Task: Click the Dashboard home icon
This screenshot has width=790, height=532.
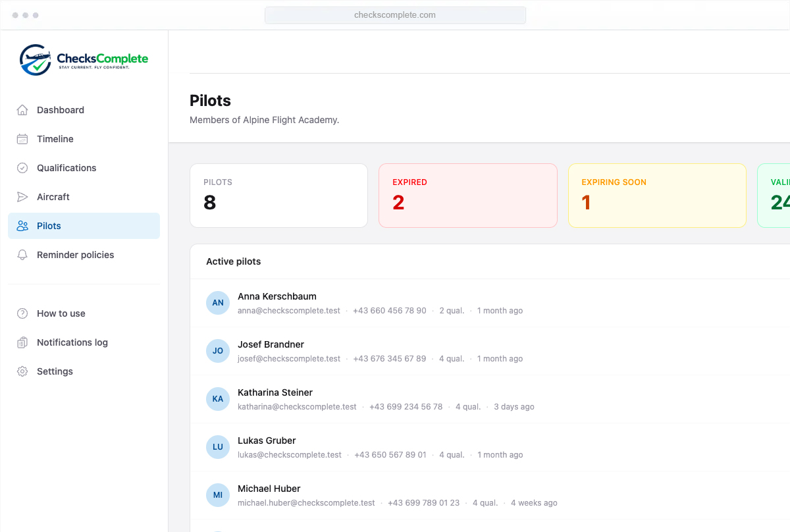Action: [22, 110]
